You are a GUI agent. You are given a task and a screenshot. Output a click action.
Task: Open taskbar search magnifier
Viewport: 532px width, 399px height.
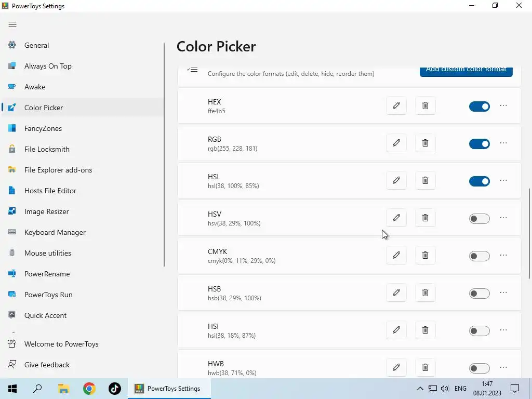(x=37, y=389)
